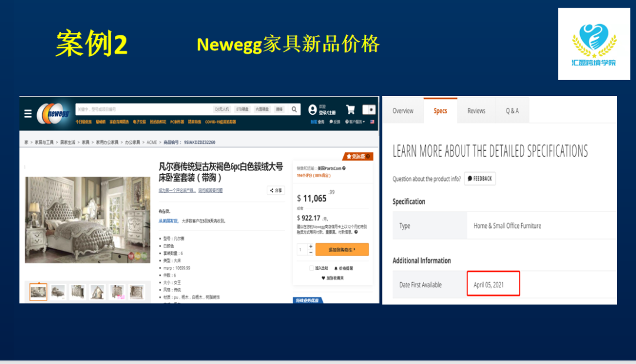Image resolution: width=636 pixels, height=364 pixels.
Task: Click the 加到收藏夹 heart wishlist
Action: [333, 278]
